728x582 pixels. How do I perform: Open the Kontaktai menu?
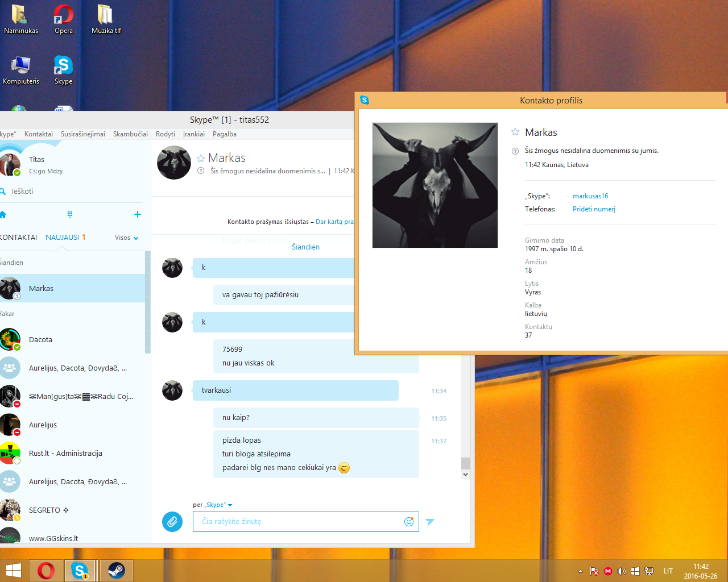tap(39, 134)
